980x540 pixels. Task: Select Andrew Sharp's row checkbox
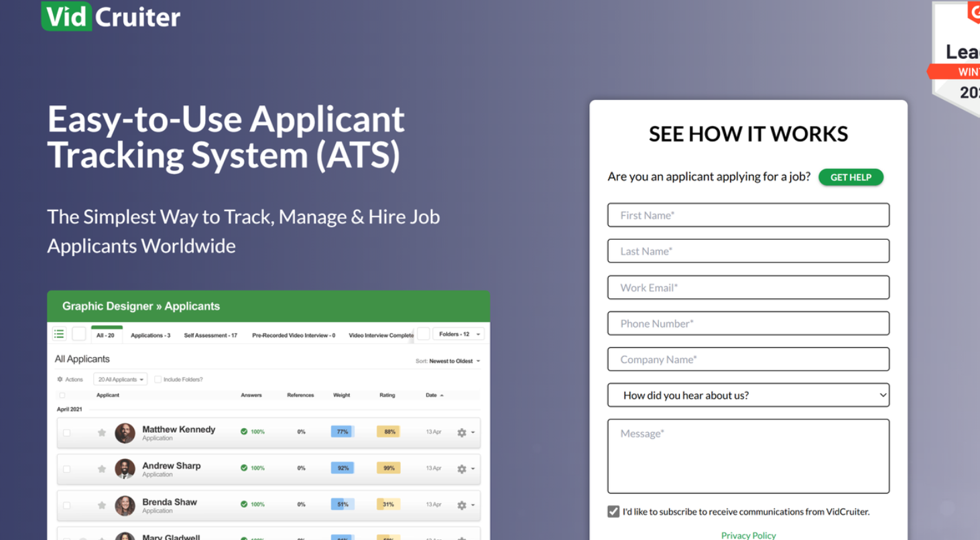tap(66, 469)
